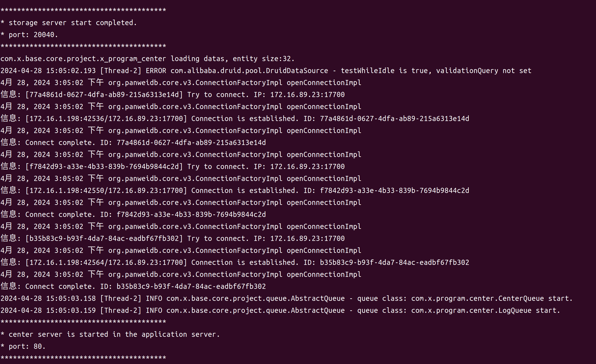Click the 172.16.1.198:42536 connection established line
This screenshot has height=364, width=596.
(235, 118)
